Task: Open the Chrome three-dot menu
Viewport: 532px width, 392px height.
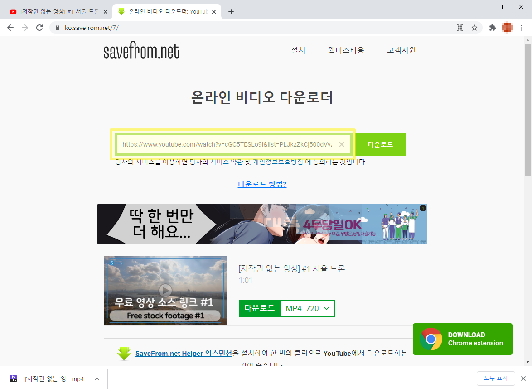Action: tap(522, 28)
